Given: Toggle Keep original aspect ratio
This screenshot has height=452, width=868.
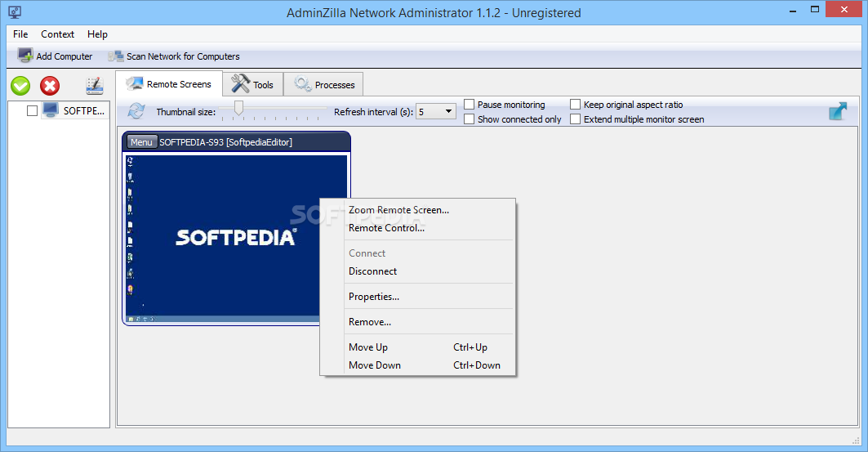Looking at the screenshot, I should point(575,104).
